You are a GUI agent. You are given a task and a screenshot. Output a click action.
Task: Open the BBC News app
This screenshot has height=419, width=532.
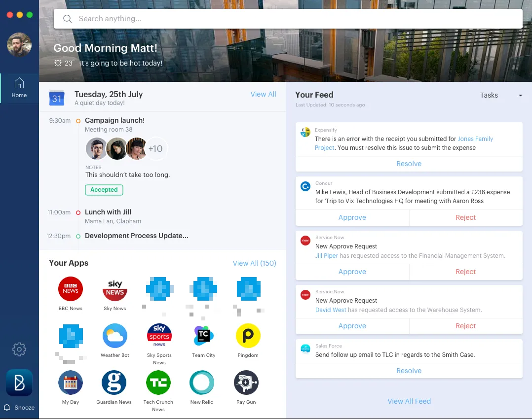tap(70, 289)
